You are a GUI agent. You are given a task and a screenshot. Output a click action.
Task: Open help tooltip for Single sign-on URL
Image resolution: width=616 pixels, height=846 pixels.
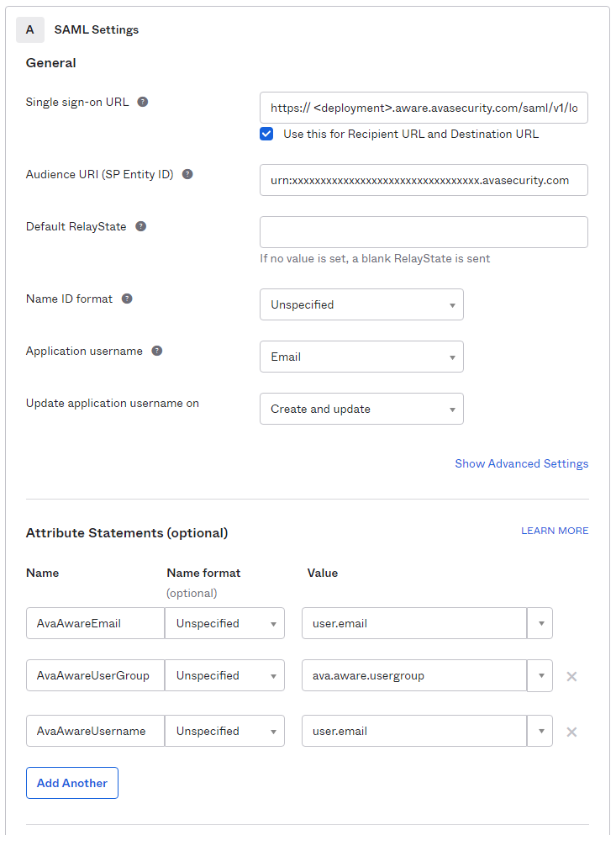pos(142,102)
